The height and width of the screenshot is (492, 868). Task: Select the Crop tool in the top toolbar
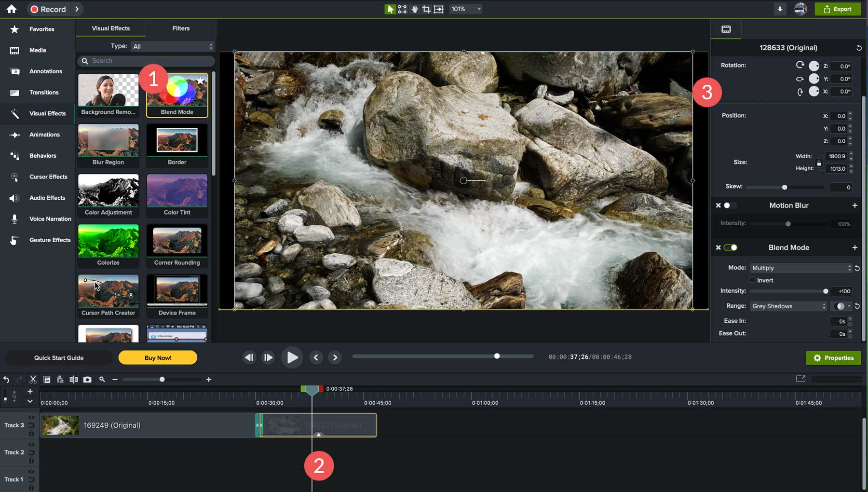click(426, 9)
